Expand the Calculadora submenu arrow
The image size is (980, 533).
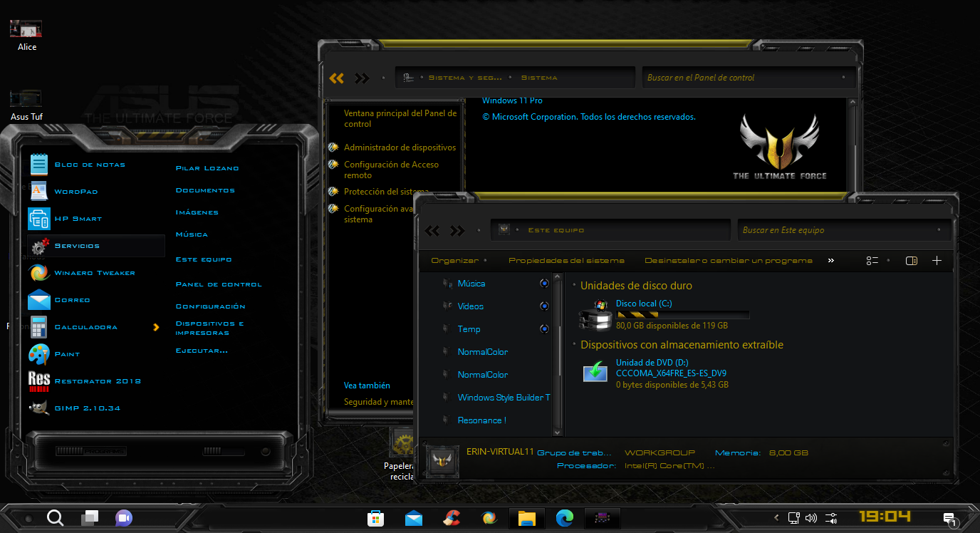156,327
